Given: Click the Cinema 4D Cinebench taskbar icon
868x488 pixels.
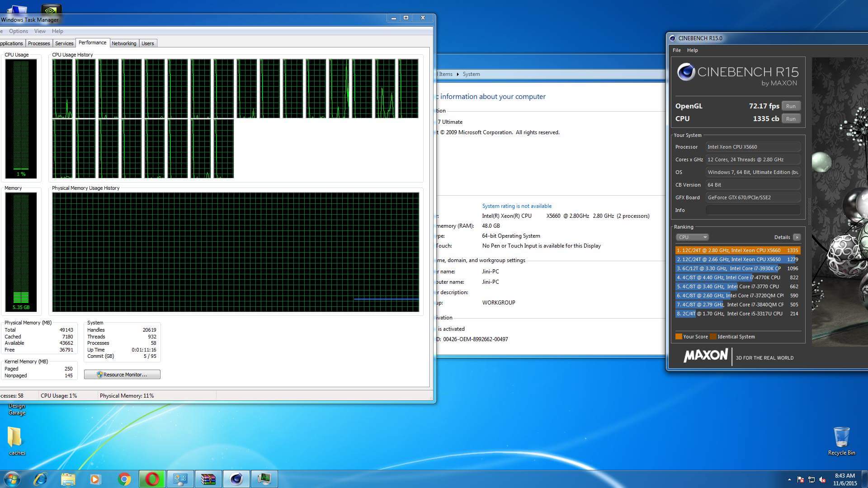Looking at the screenshot, I should point(236,479).
